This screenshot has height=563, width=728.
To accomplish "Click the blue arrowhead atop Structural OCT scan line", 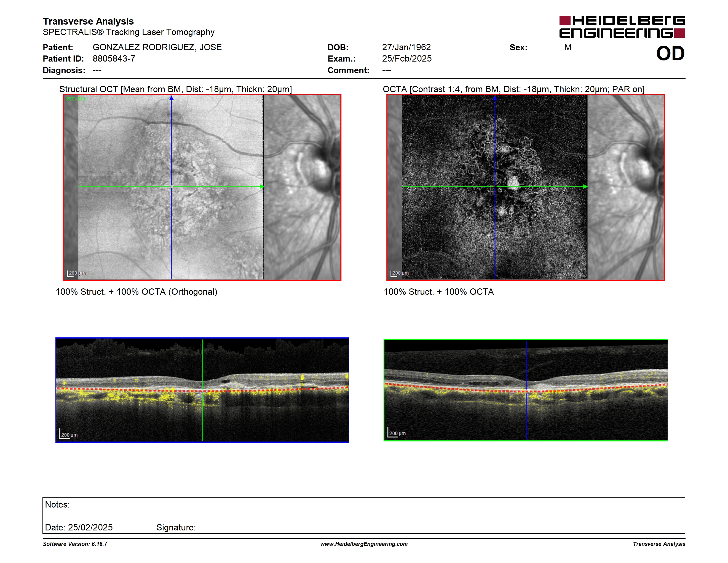I will tap(171, 98).
